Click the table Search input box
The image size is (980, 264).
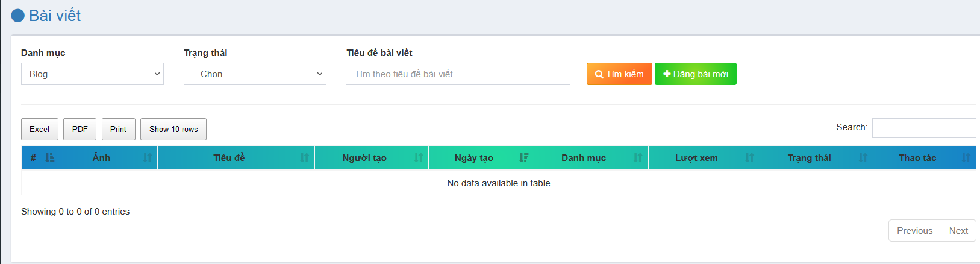pyautogui.click(x=923, y=128)
